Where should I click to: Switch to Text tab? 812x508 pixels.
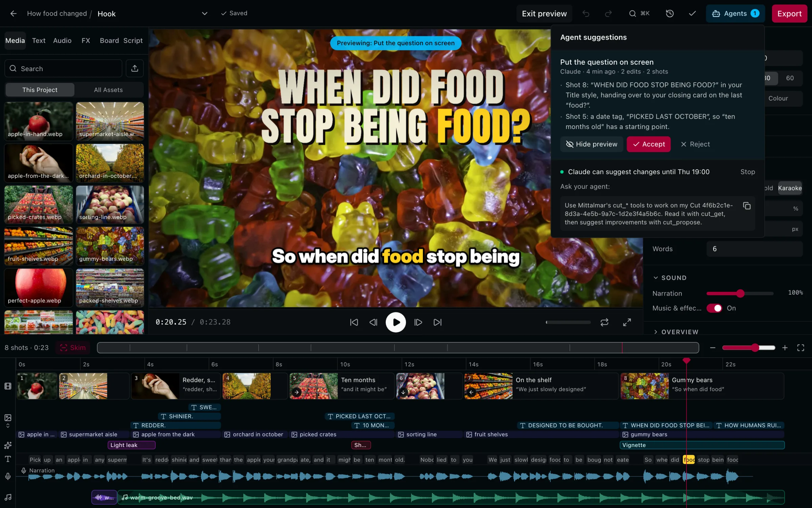point(39,41)
